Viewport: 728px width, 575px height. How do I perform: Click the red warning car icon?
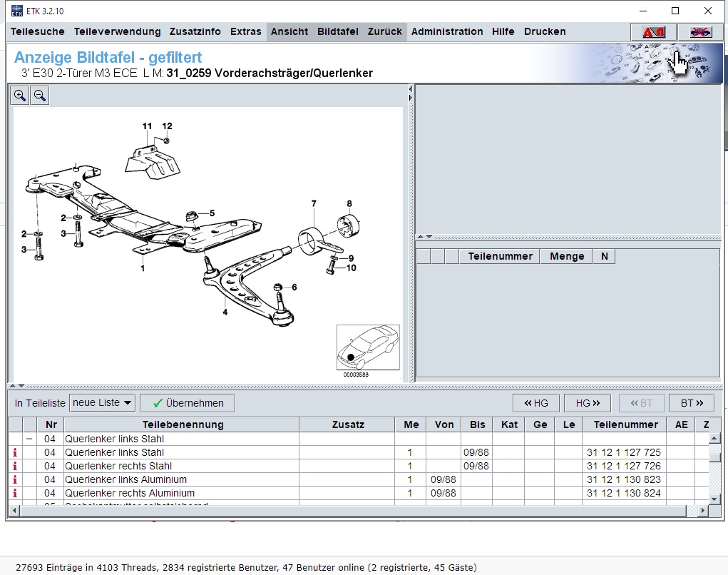(653, 32)
